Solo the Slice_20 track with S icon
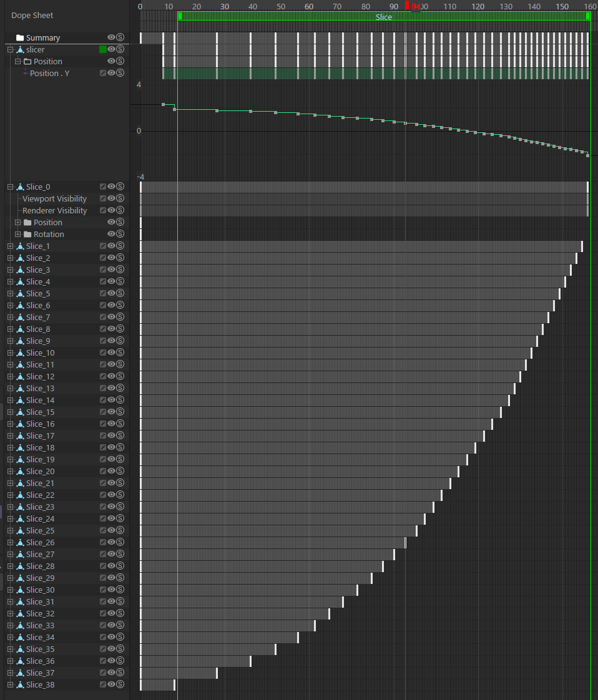This screenshot has height=700, width=598. pyautogui.click(x=120, y=470)
